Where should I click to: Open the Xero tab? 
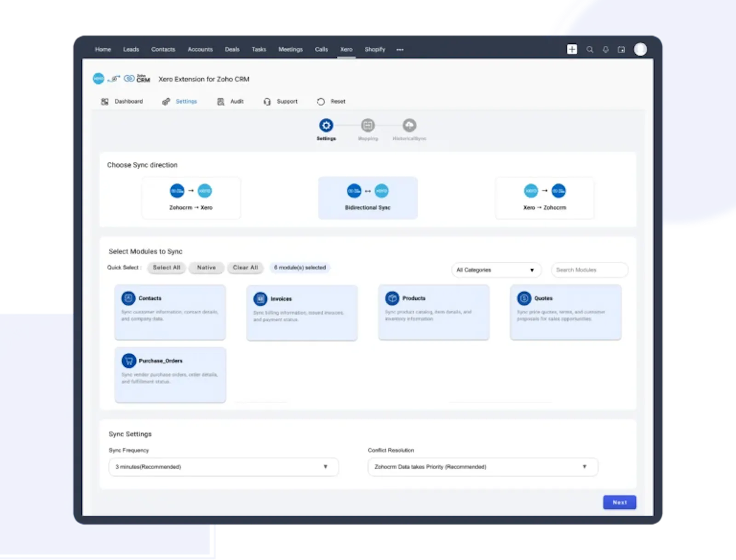tap(346, 49)
